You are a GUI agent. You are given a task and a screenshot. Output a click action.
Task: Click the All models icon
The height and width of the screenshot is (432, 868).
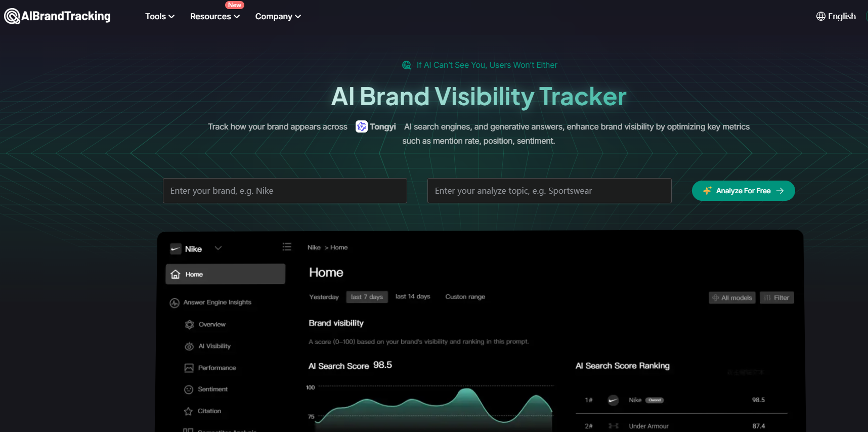pyautogui.click(x=715, y=298)
